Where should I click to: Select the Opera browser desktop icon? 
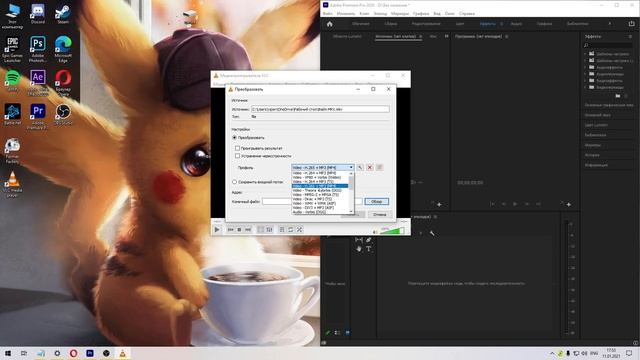(63, 82)
